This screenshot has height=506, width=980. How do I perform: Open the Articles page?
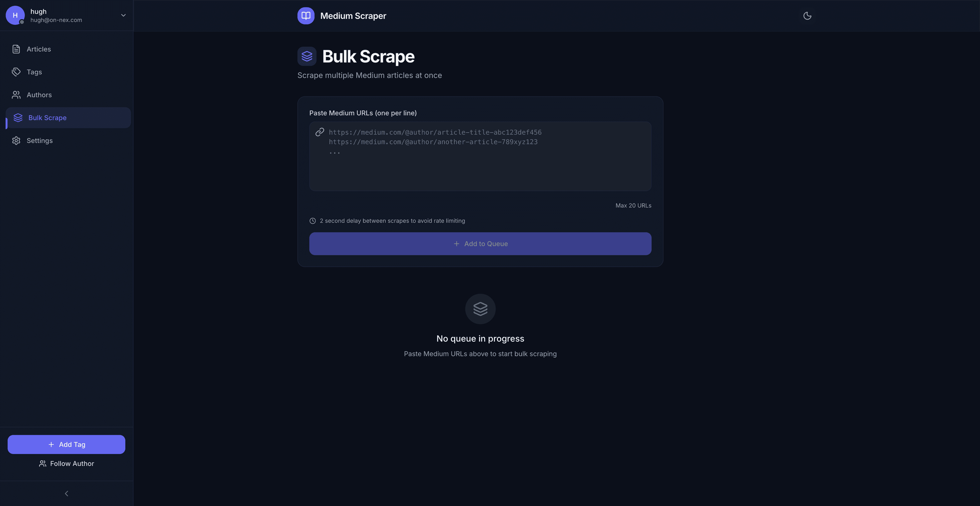click(39, 49)
